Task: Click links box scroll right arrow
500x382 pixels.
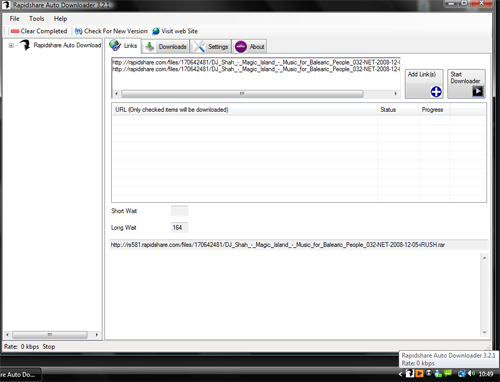Action: click(396, 94)
